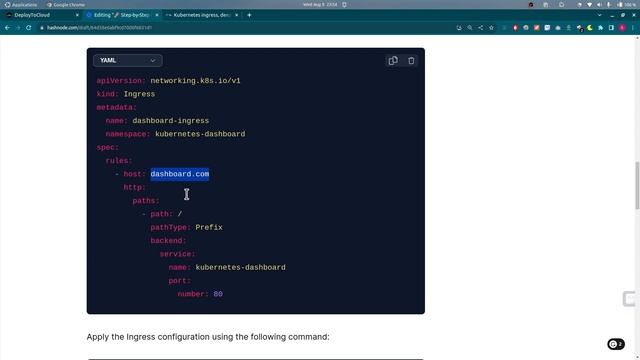Click the install page icon in address bar
640x360 pixels.
point(459,28)
